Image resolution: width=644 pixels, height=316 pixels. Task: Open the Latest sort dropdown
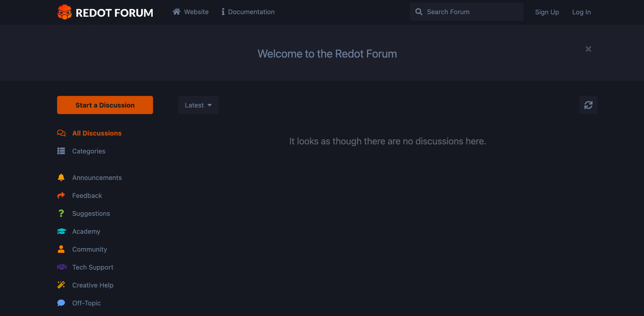(x=198, y=105)
